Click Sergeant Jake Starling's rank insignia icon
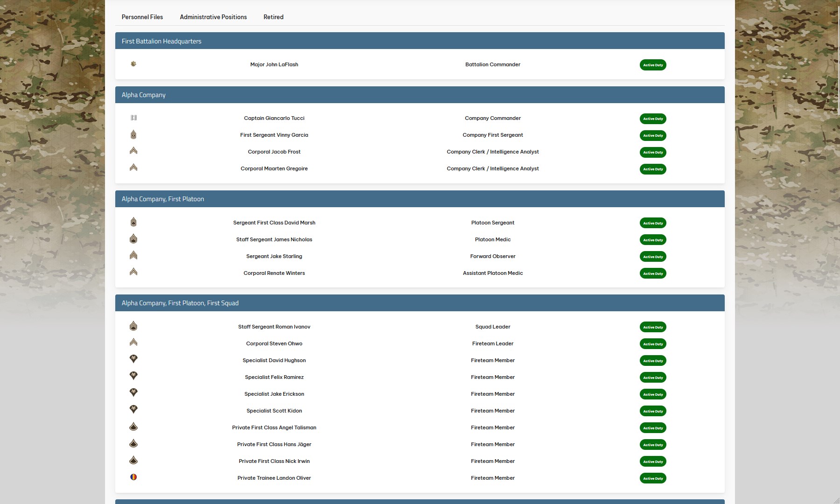Viewport: 840px width, 504px height. pos(133,255)
